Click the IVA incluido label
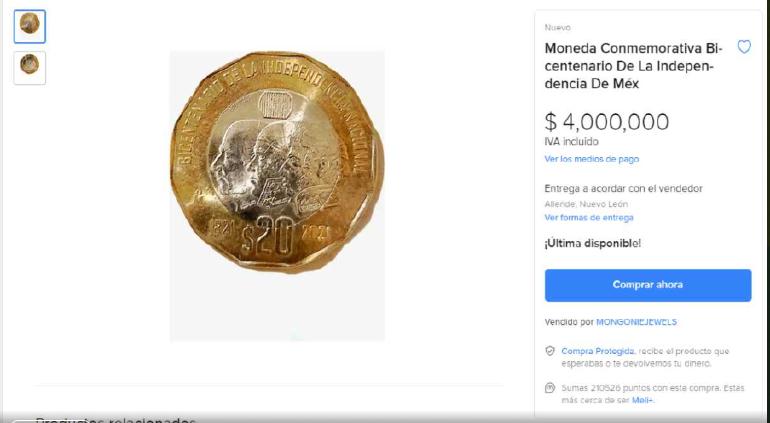Viewport: 770px width, 423px height. click(571, 142)
